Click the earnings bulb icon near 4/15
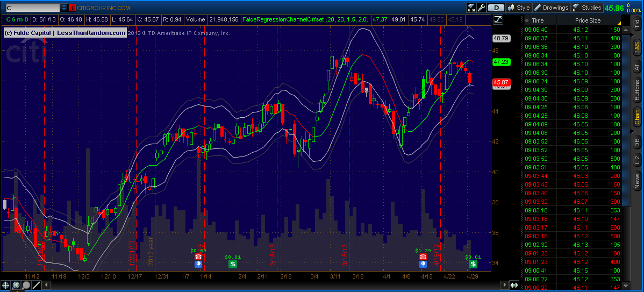The width and height of the screenshot is (644, 292). [423, 264]
